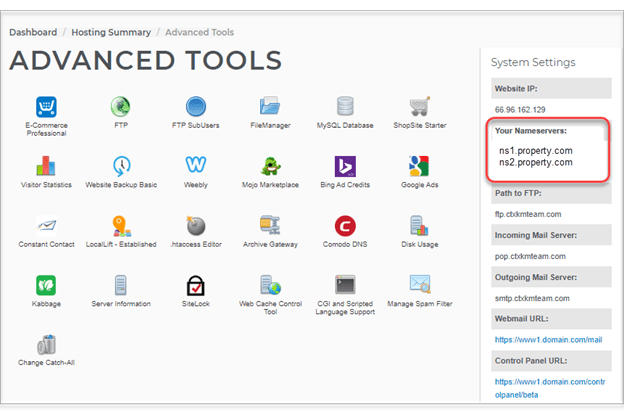Open the .htaccess Editor
624x415 pixels.
point(196,226)
